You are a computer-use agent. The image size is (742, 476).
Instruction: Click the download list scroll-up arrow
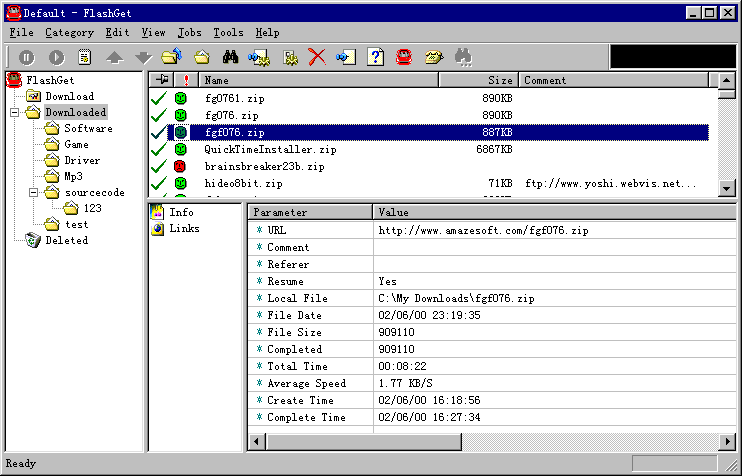click(726, 80)
